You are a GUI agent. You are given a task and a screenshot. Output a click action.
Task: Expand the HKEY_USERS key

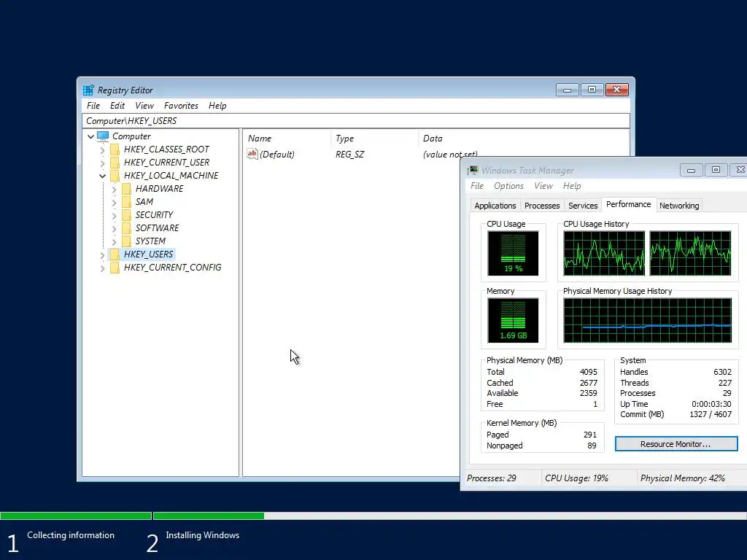(x=102, y=254)
